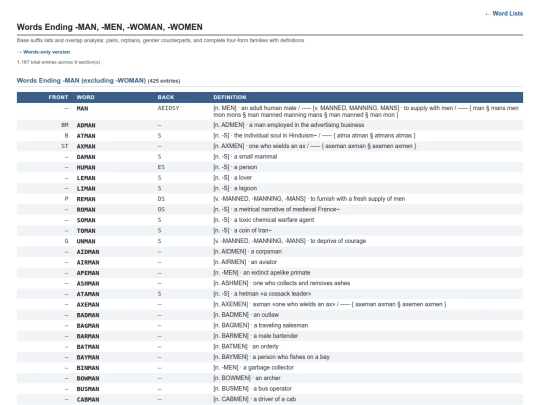Image resolution: width=540 pixels, height=405 pixels.
Task: Select the word UNMAN
Action: pos(86,241)
